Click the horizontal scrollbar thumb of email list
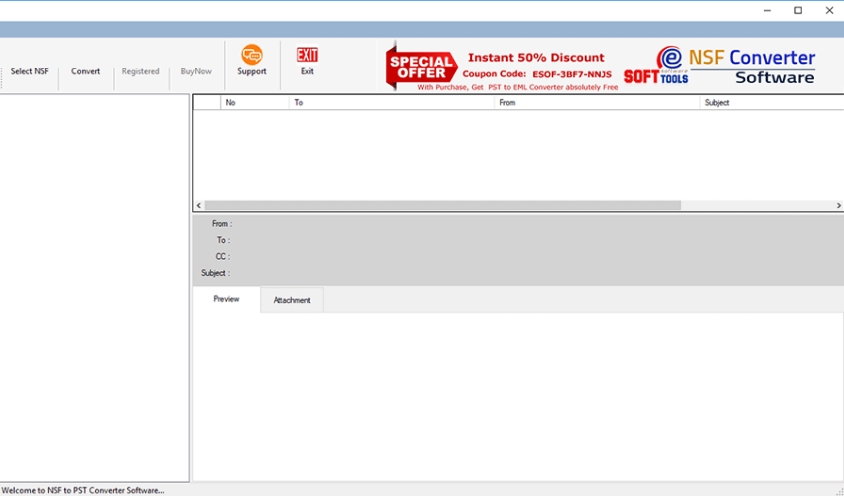The height and width of the screenshot is (496, 844). click(442, 205)
